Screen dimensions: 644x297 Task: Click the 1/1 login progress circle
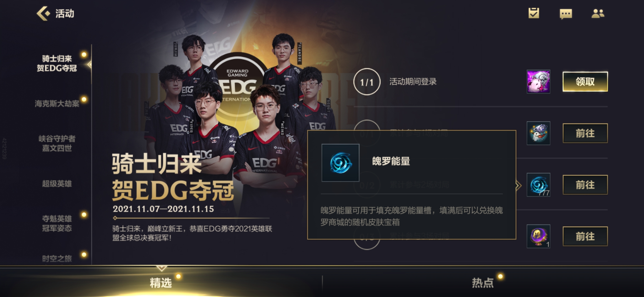pos(367,82)
